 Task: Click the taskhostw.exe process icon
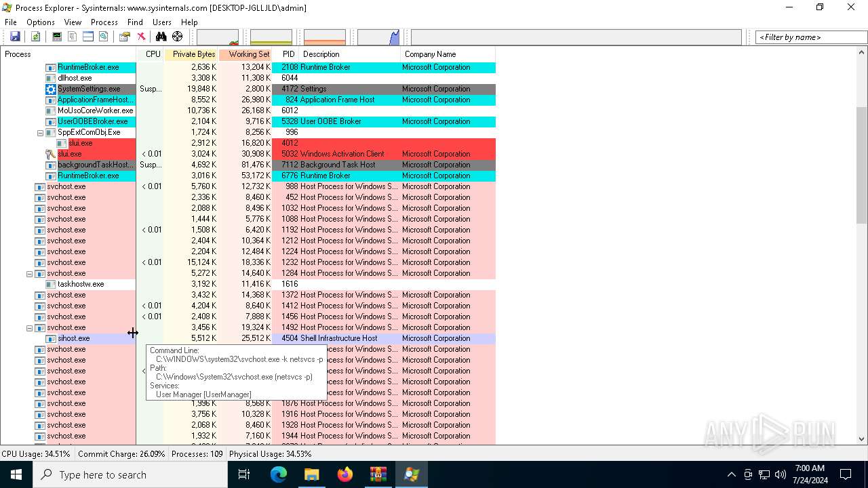point(51,284)
